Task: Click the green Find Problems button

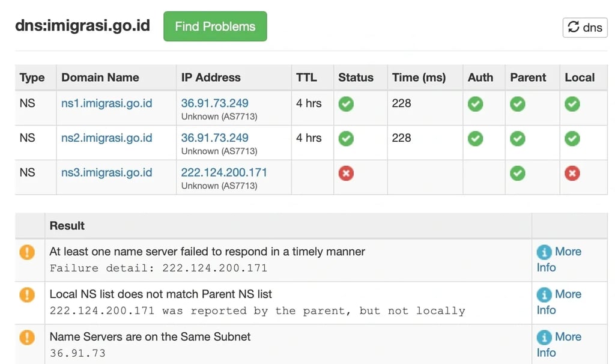Action: pos(215,26)
